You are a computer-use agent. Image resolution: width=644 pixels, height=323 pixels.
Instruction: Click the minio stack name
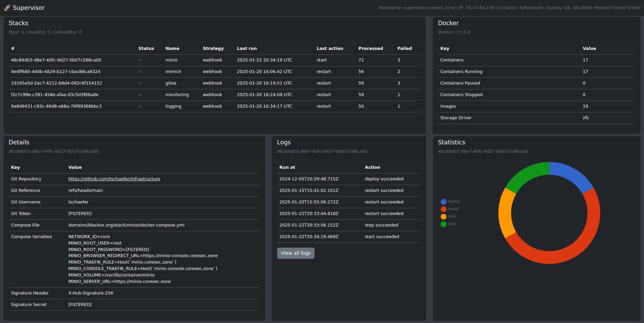[x=172, y=60]
